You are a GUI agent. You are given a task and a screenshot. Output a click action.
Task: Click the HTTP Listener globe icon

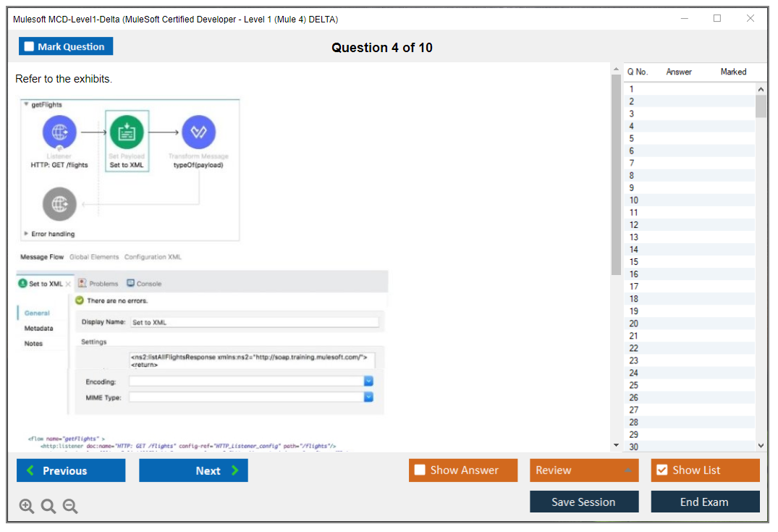tap(59, 132)
